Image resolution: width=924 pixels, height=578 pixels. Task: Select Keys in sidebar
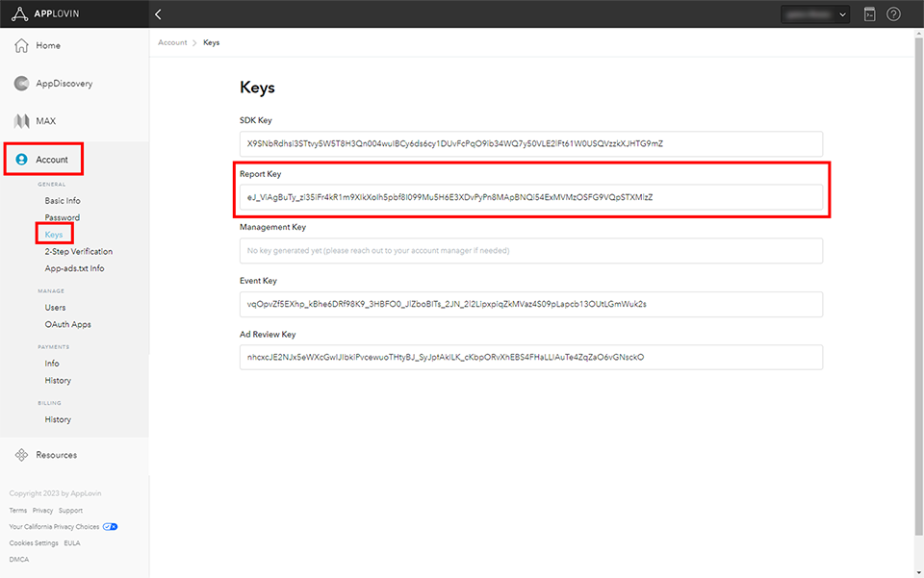54,235
